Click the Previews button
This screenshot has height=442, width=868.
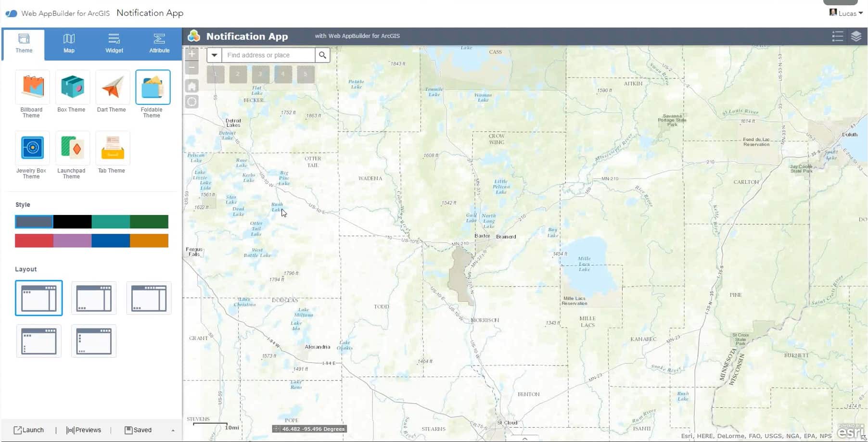(x=84, y=430)
